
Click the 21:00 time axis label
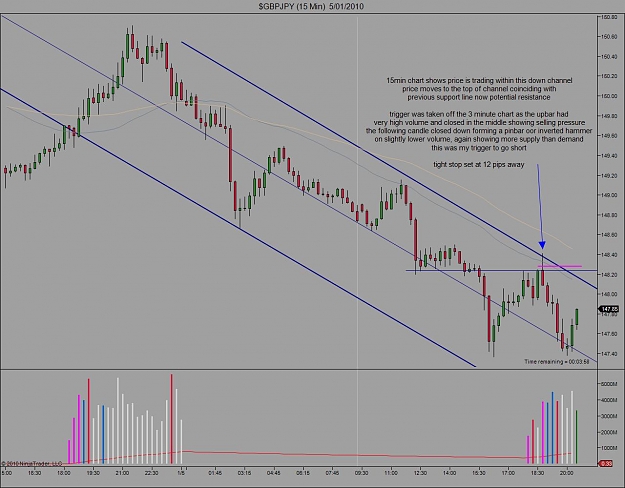click(122, 473)
